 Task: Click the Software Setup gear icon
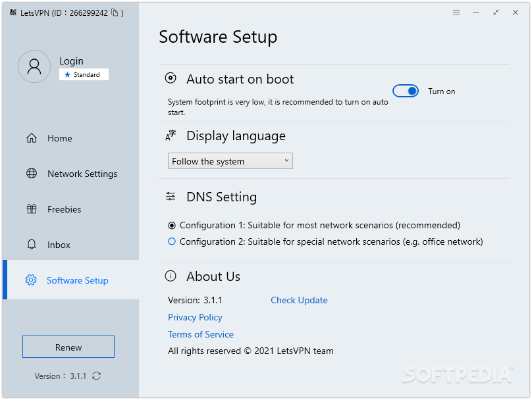[x=31, y=280]
